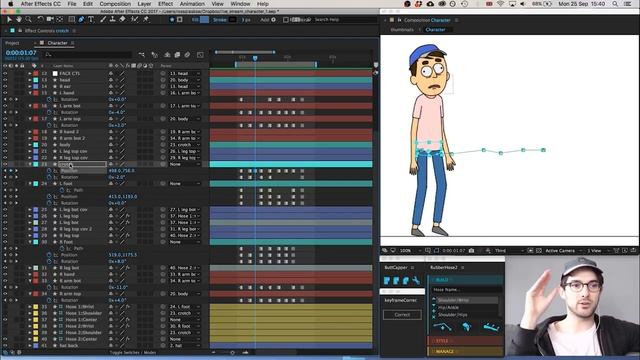
Task: Open the Effect menu
Action: [x=165, y=4]
